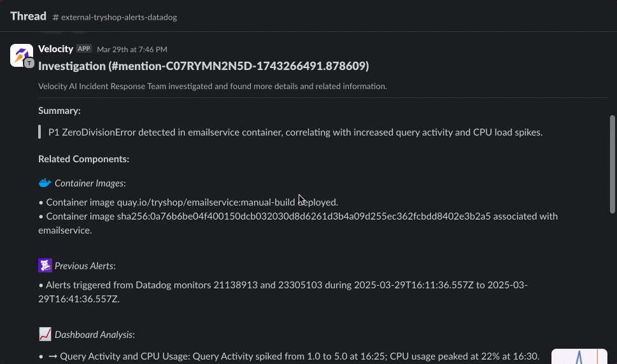
Task: Open the Velocity sender name profile
Action: point(55,49)
